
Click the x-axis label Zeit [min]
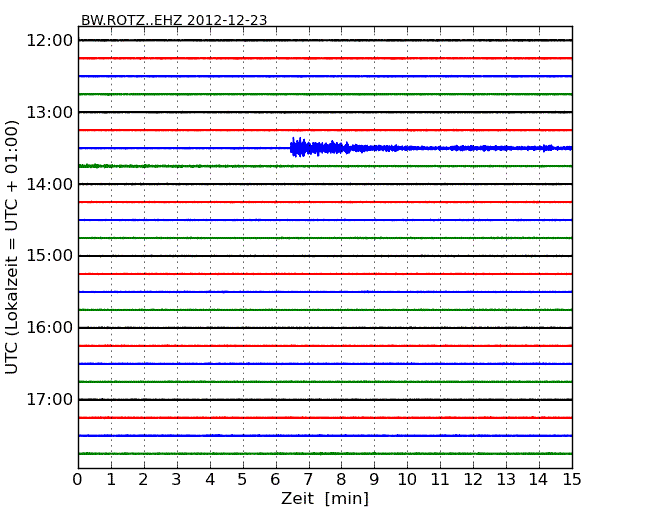pyautogui.click(x=325, y=498)
